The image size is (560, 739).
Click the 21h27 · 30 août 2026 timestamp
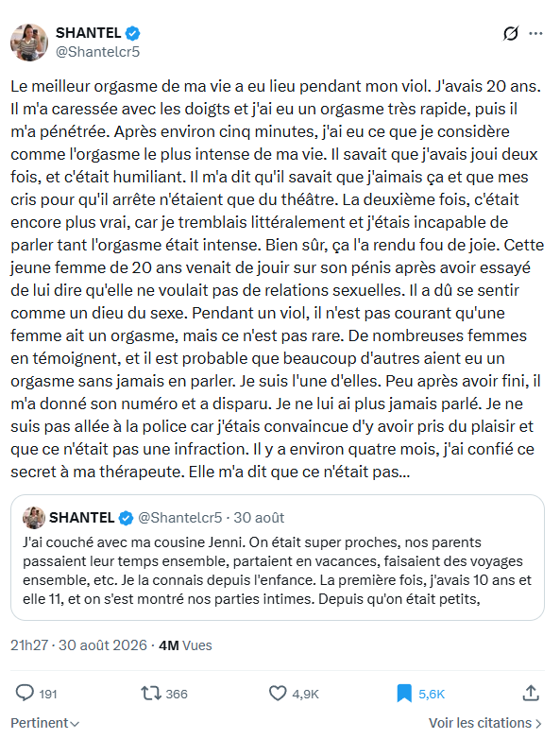pyautogui.click(x=78, y=645)
